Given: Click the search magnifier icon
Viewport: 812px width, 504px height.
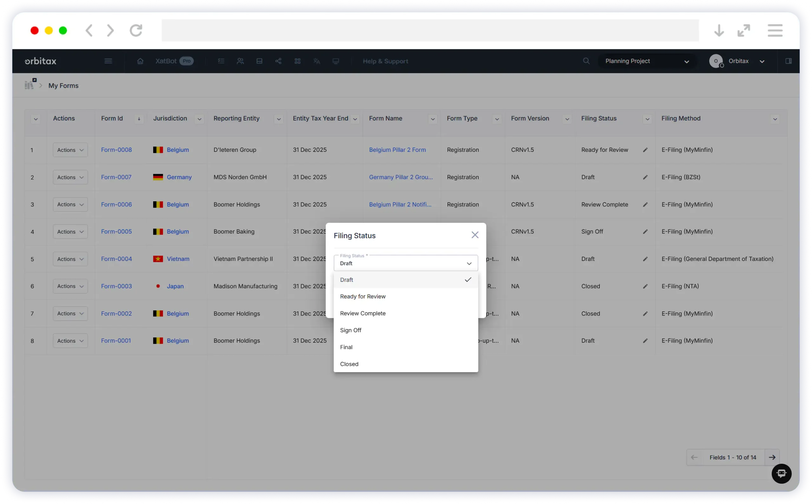Looking at the screenshot, I should [586, 61].
